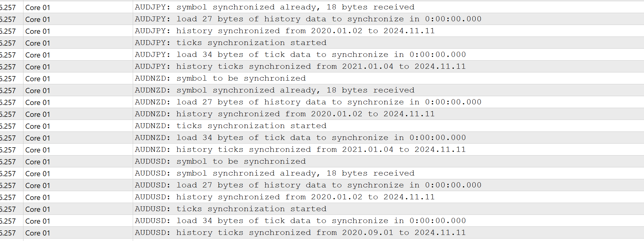Click AUDNZD history ticks synchronized row
This screenshot has height=241, width=644.
[x=322, y=149]
